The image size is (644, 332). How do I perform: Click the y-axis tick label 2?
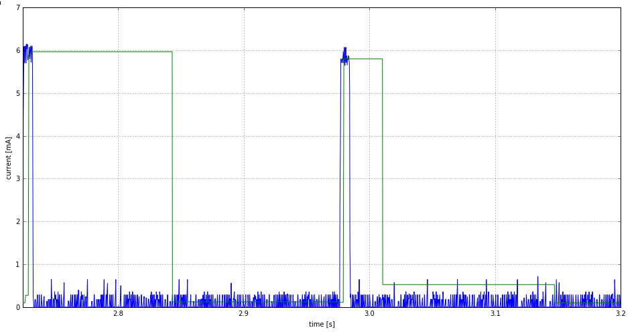pos(17,222)
